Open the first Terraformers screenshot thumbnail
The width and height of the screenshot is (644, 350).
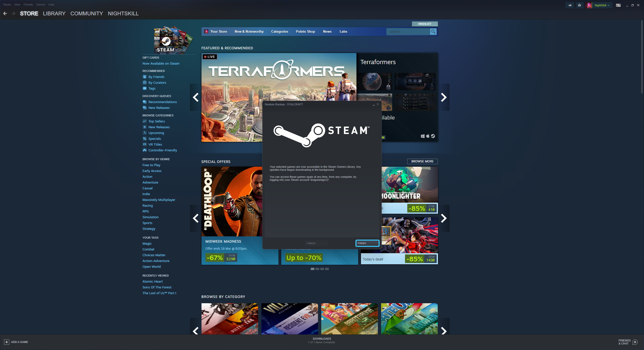pos(374,81)
